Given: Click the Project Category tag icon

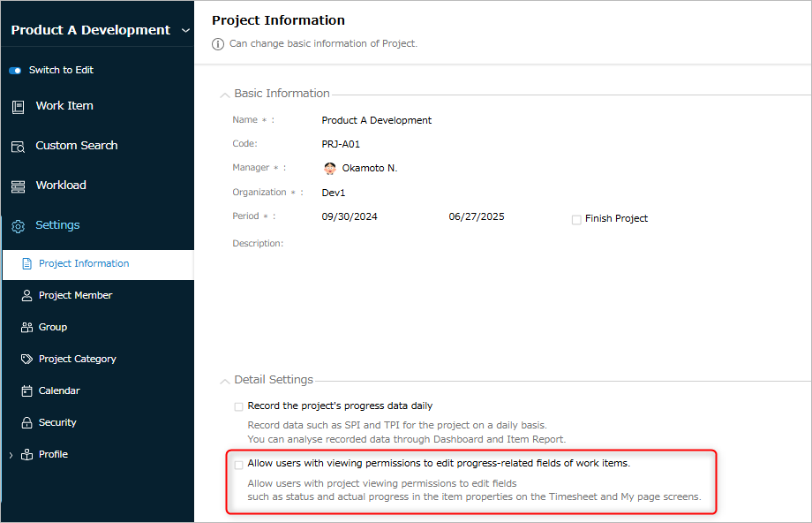Looking at the screenshot, I should click(26, 359).
